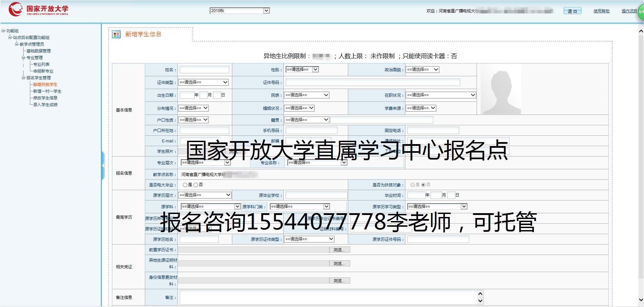
Task: Open the 使用帮助 link
Action: click(x=601, y=11)
